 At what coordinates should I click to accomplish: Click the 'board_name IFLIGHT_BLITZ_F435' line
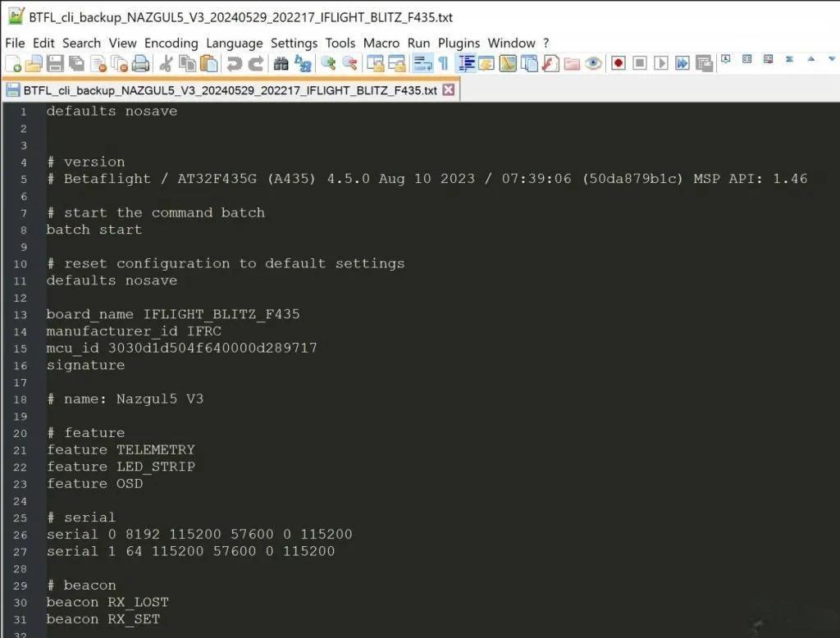[173, 314]
